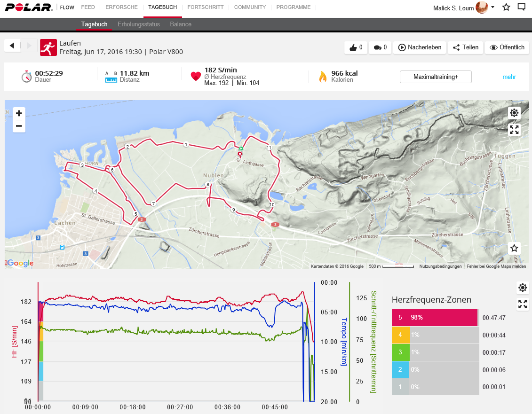Open the notifications speech bubble icon
The image size is (532, 414).
pos(521,7)
